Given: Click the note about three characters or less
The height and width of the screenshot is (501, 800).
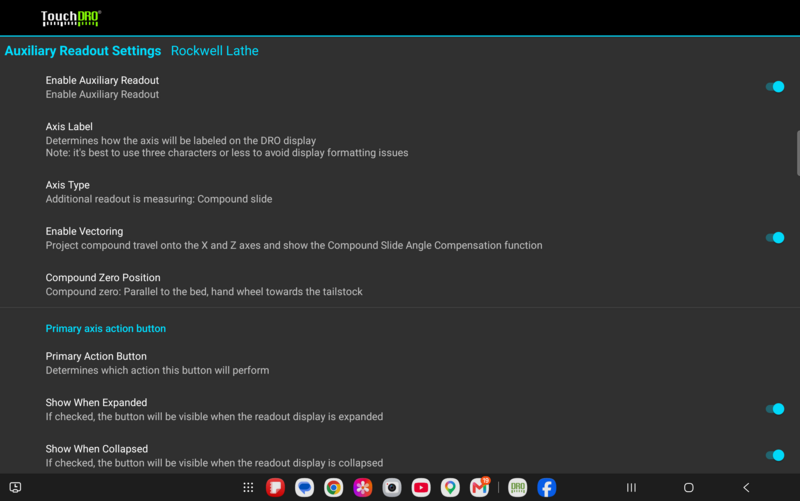Looking at the screenshot, I should (x=227, y=153).
